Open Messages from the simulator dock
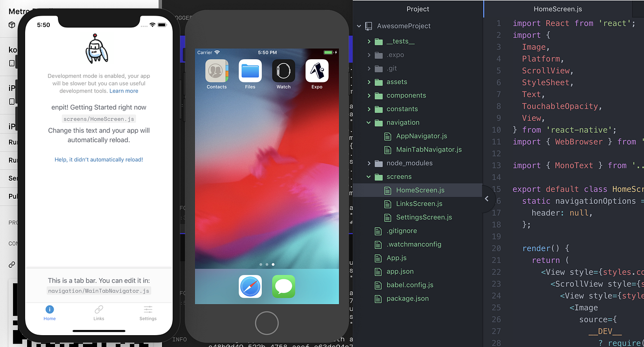The width and height of the screenshot is (644, 347). point(284,286)
